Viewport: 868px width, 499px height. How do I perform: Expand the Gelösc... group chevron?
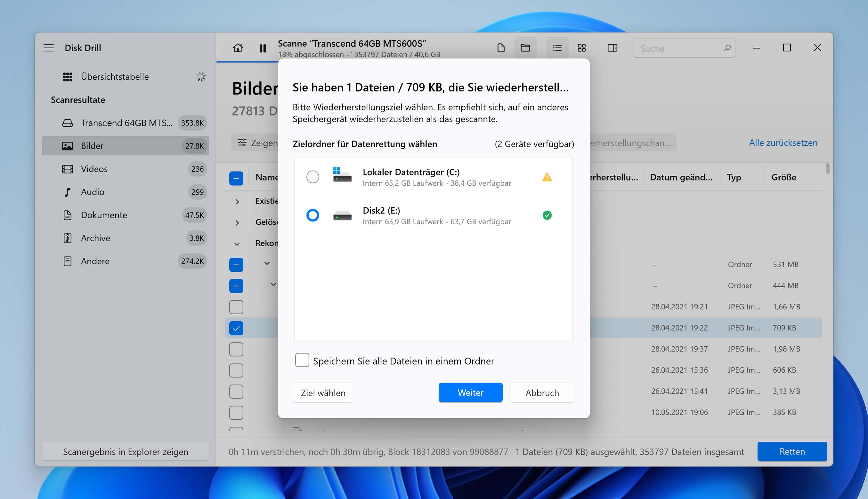[237, 223]
